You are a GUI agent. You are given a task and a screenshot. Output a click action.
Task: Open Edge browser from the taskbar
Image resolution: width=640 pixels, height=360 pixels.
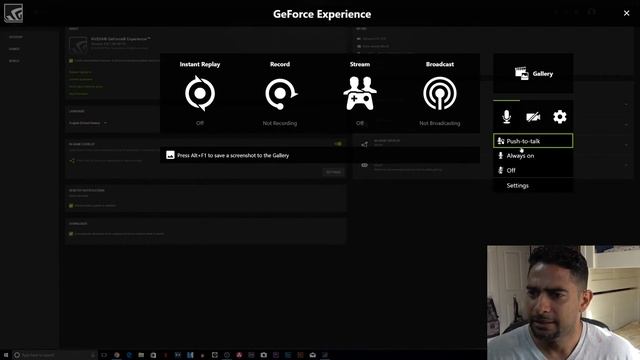[x=129, y=355]
